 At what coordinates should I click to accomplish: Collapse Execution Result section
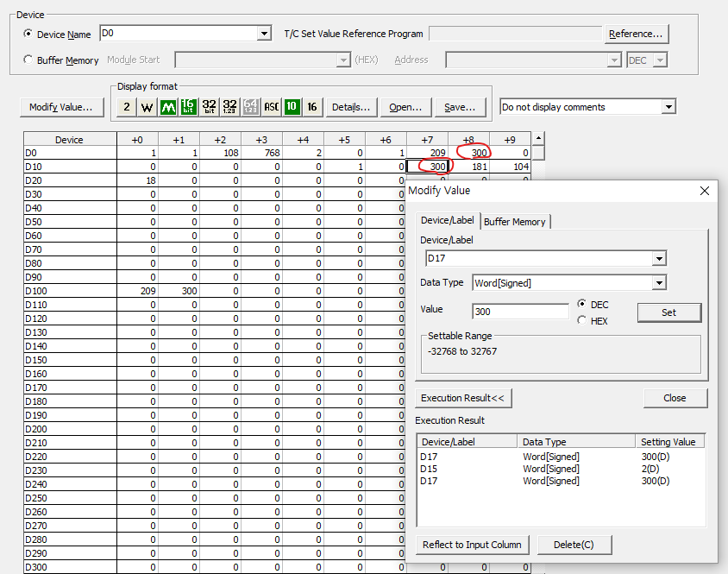tap(463, 398)
